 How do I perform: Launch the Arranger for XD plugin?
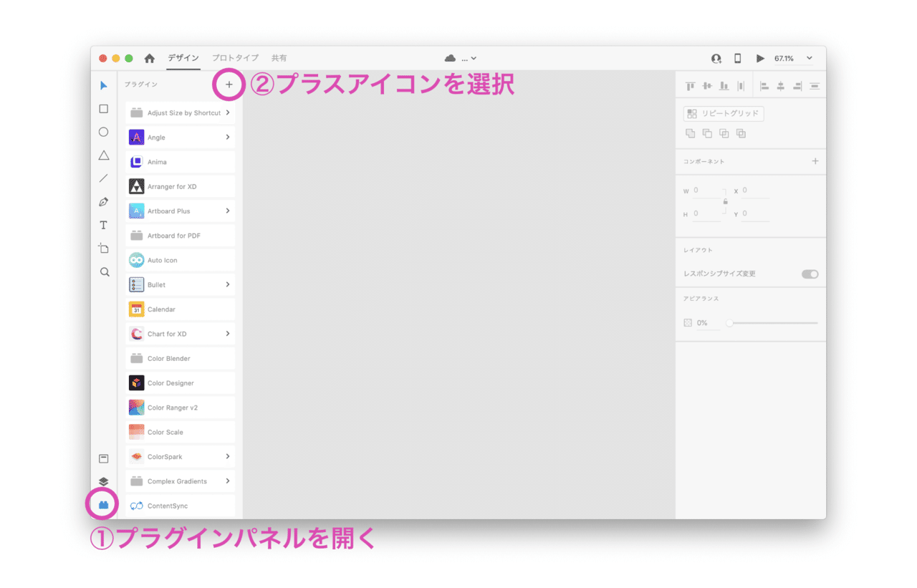point(181,186)
